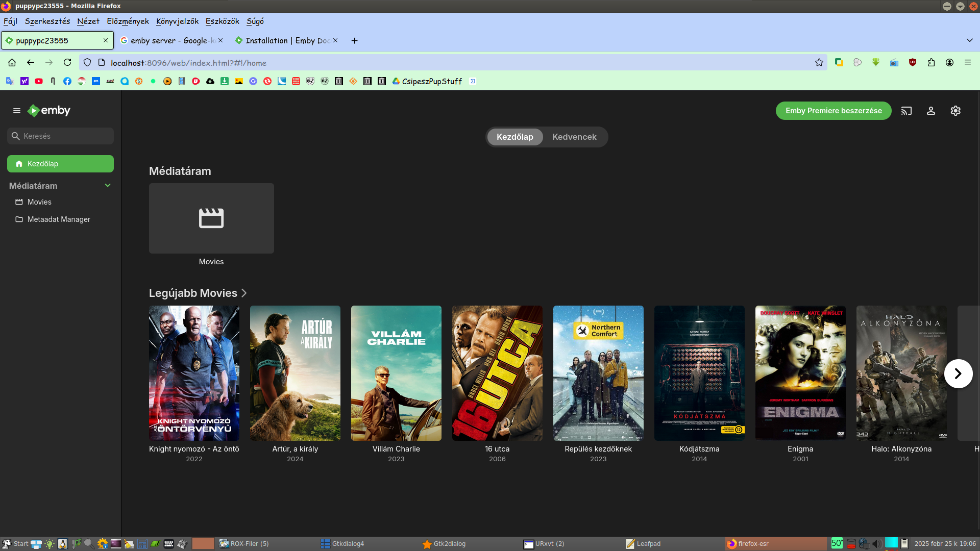
Task: Click the Firefox home button
Action: 12,63
